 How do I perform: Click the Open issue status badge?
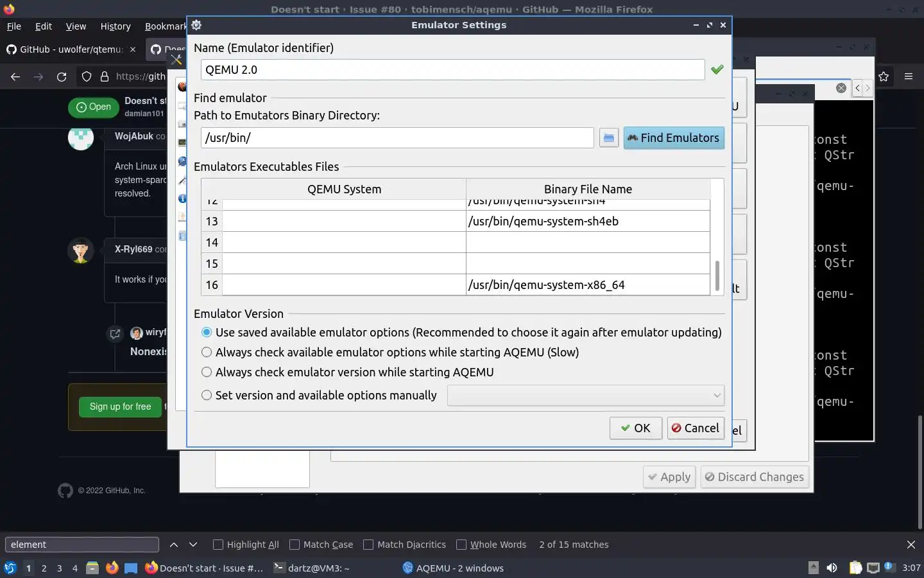click(94, 107)
